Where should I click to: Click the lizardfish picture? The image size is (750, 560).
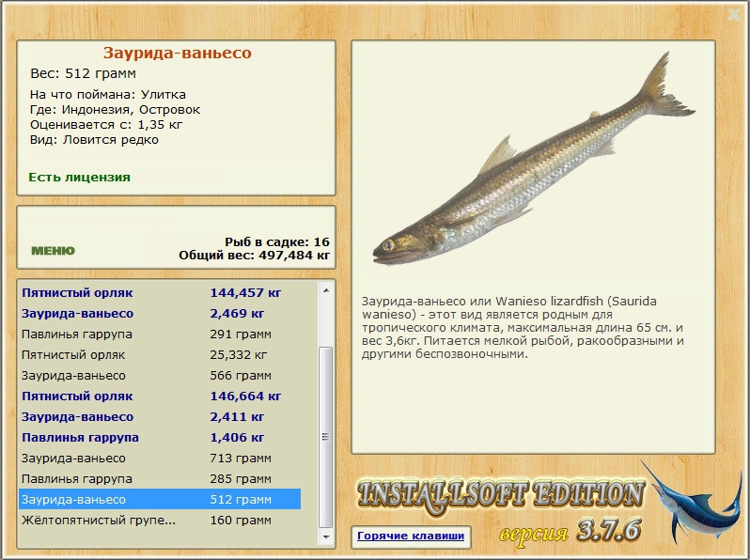[533, 161]
